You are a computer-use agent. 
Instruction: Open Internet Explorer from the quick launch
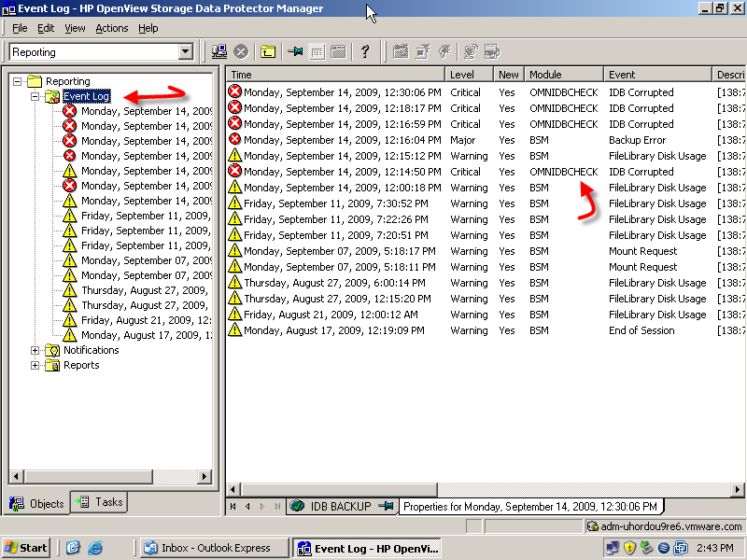pos(95,548)
